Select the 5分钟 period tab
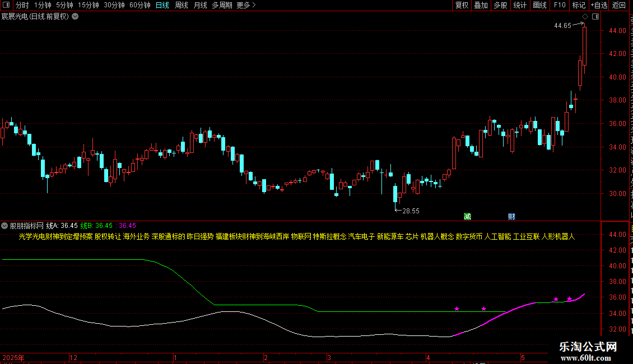The width and height of the screenshot is (633, 364). 64,5
